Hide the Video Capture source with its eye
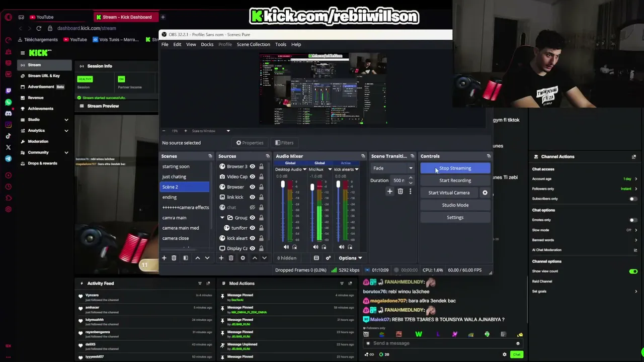This screenshot has height=362, width=644. tap(253, 176)
